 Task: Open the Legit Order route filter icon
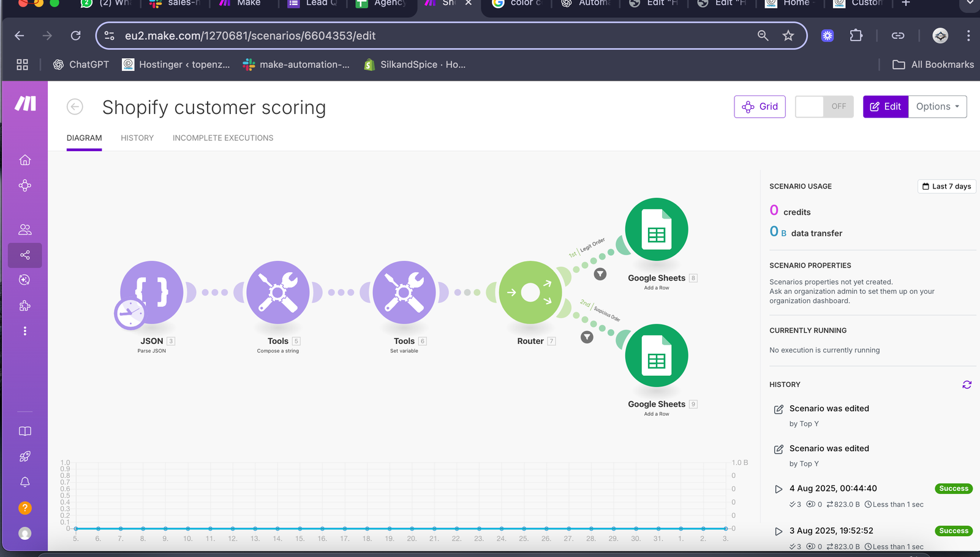click(600, 274)
